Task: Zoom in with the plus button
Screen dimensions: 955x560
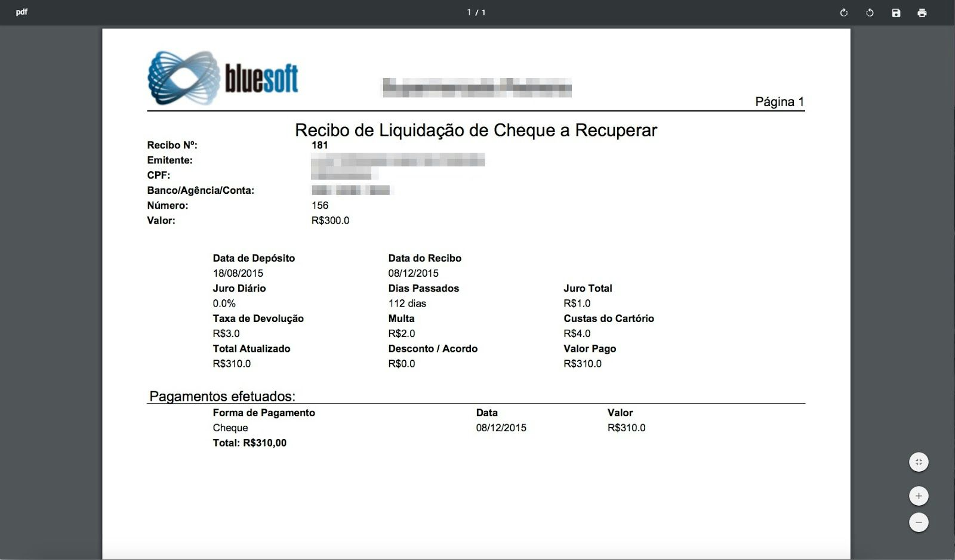Action: (x=919, y=496)
